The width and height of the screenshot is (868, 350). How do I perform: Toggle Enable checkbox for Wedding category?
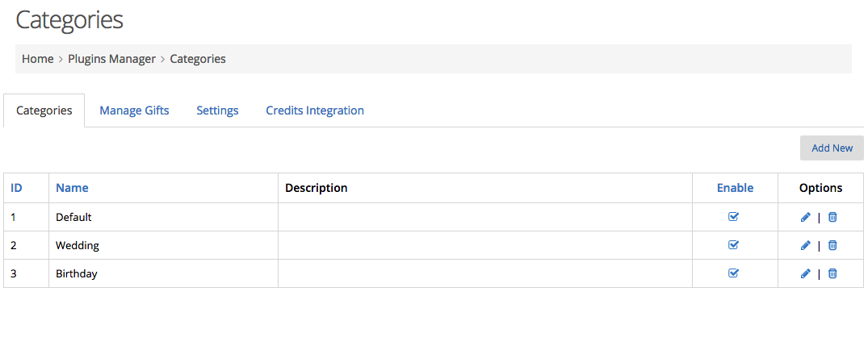point(733,244)
